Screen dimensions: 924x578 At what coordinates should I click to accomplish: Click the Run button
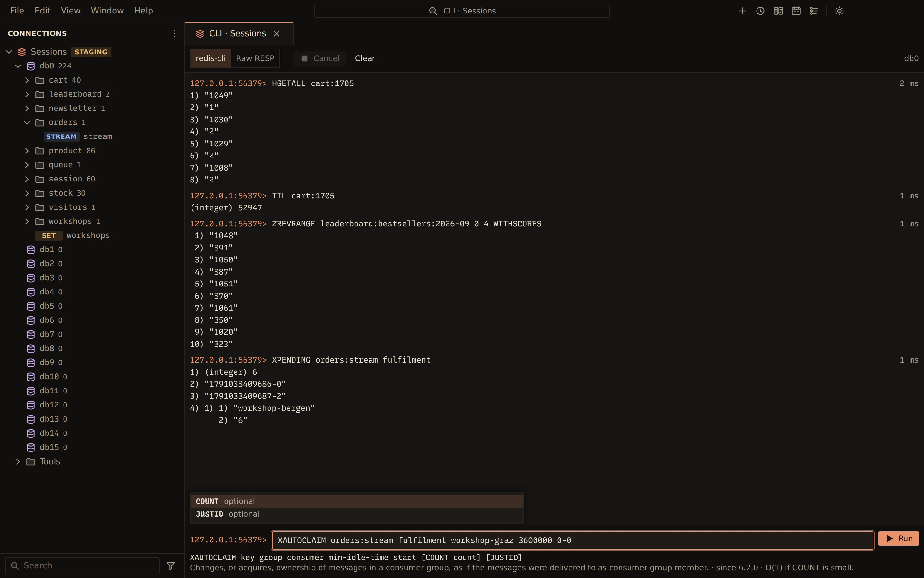pos(898,539)
